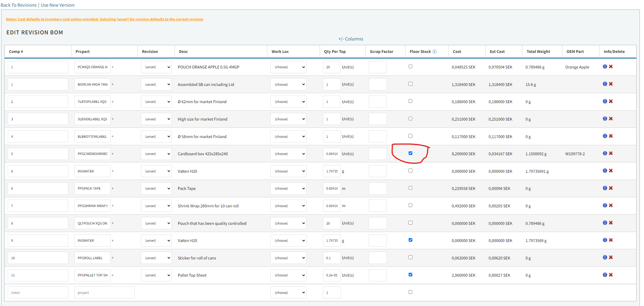This screenshot has height=306, width=644.
Task: Show info for Ø 62mm for market Finland row
Action: pyautogui.click(x=605, y=101)
